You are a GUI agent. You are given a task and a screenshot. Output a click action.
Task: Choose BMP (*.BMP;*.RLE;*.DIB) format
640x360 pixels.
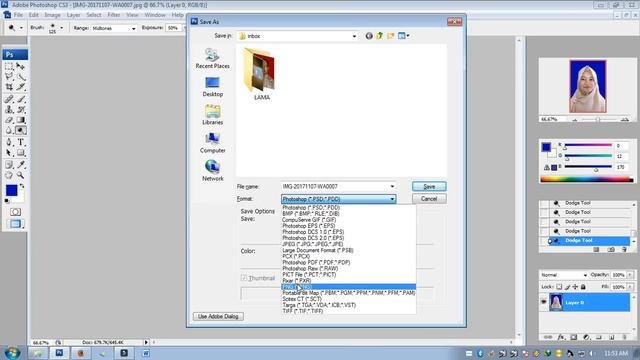coord(349,213)
